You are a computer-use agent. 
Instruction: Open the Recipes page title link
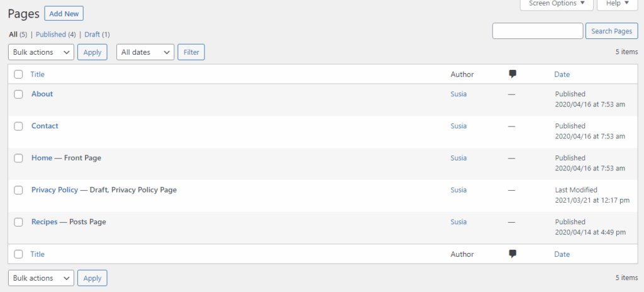tap(44, 222)
